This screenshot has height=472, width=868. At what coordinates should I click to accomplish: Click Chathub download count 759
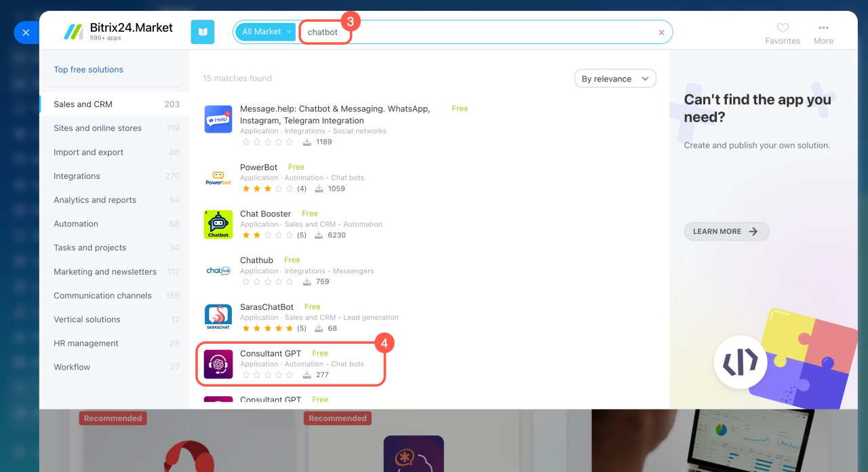click(x=316, y=281)
